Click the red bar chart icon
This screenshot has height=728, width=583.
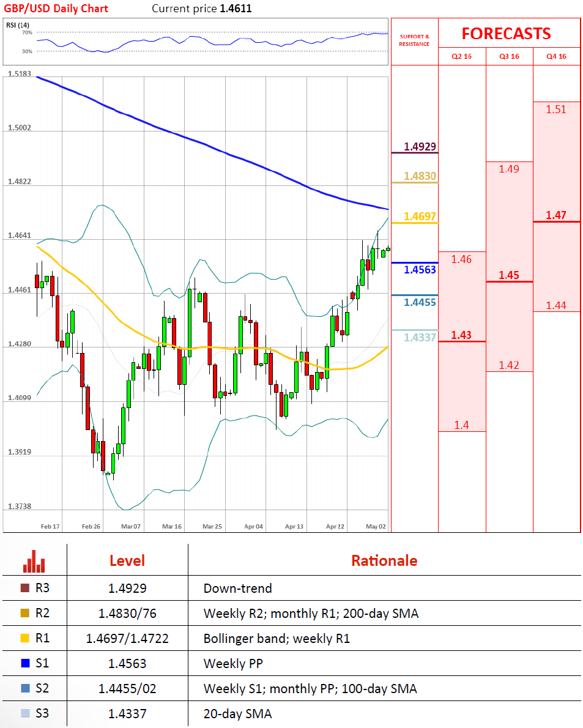pyautogui.click(x=34, y=562)
